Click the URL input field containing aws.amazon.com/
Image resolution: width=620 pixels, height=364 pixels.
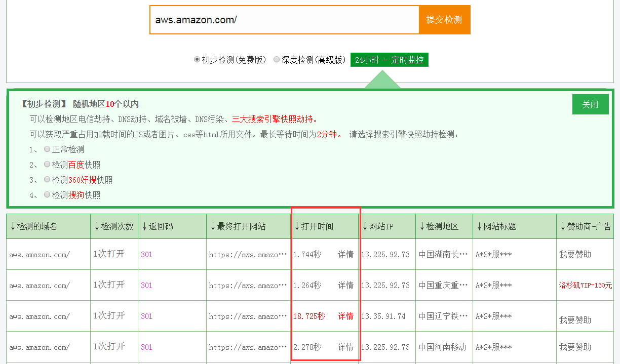(285, 20)
